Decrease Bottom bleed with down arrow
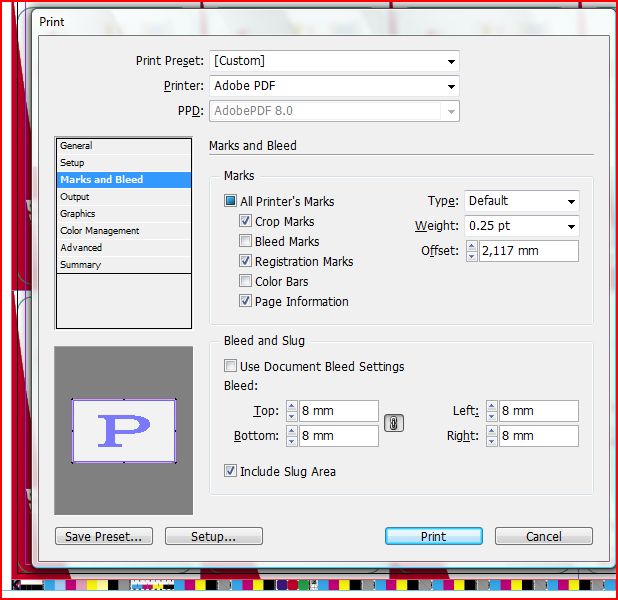Screen dimensions: 618x600 tap(291, 441)
